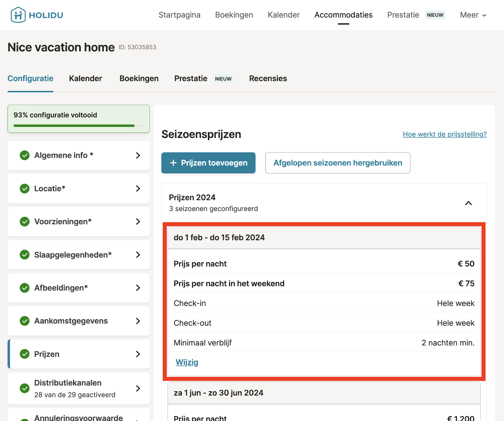This screenshot has height=421, width=504.
Task: Click green checkmark beside Locatie
Action: tap(25, 189)
